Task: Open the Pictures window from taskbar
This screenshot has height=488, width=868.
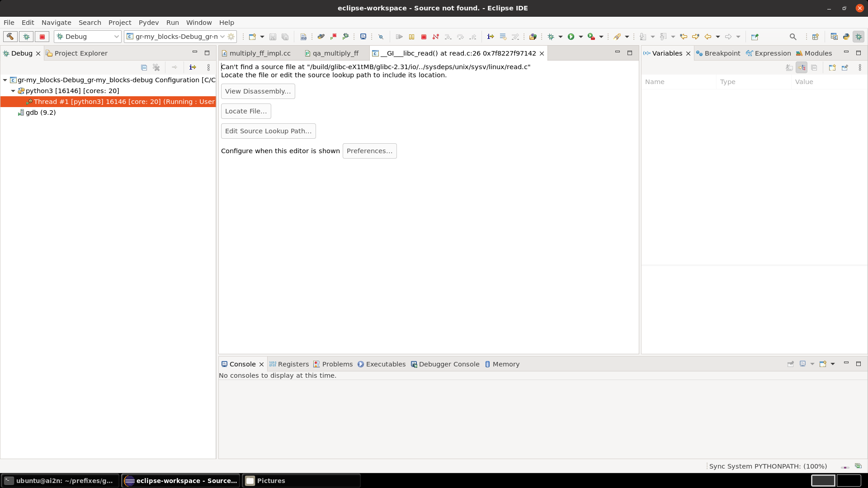Action: 301,481
